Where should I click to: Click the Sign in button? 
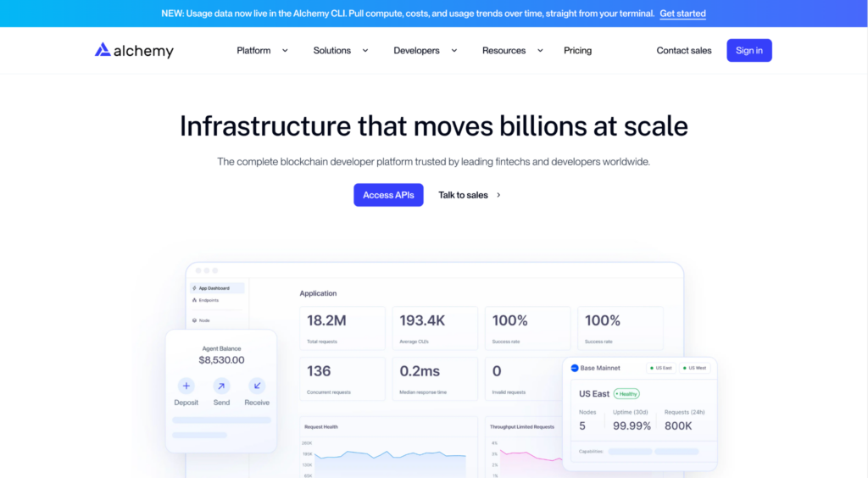click(x=749, y=50)
